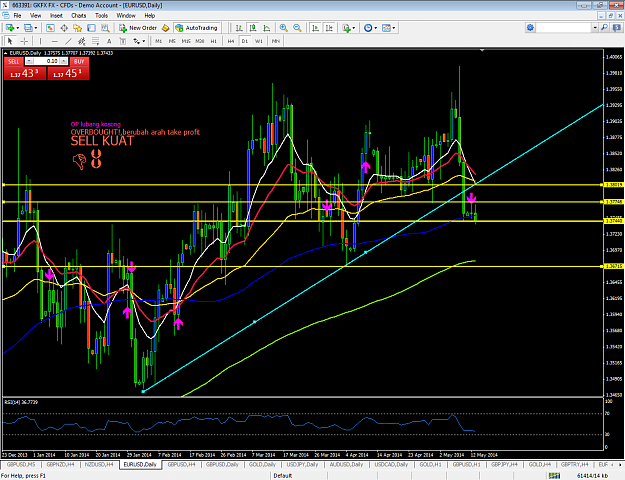
Task: Click the red SELL button
Action: [x=14, y=61]
